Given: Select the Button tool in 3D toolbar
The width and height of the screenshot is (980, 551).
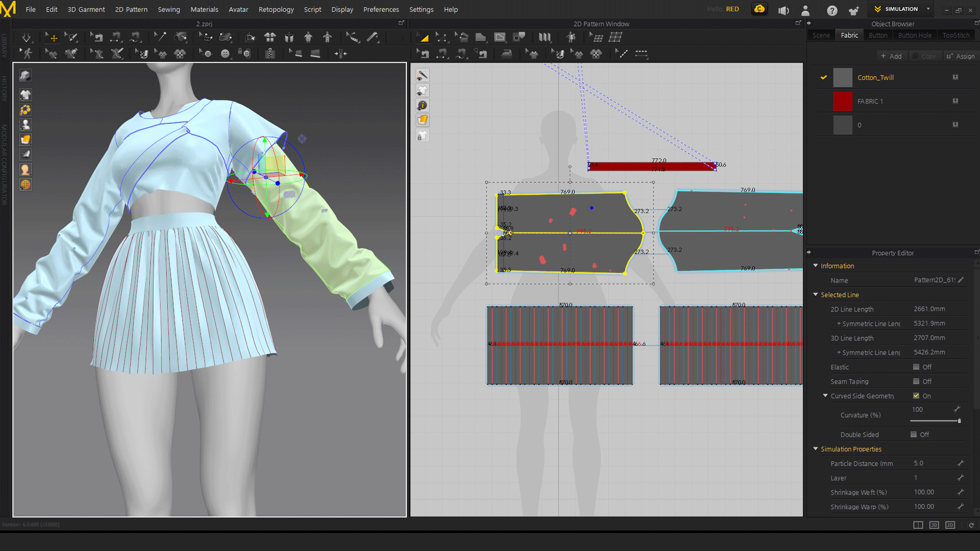Looking at the screenshot, I should pos(225,54).
